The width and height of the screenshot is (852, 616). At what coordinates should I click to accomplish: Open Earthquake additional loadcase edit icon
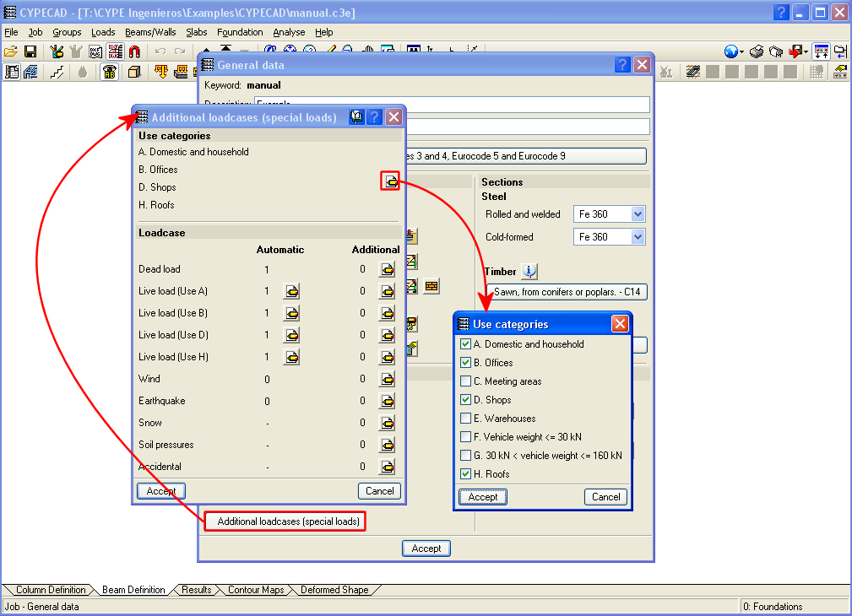pyautogui.click(x=387, y=401)
